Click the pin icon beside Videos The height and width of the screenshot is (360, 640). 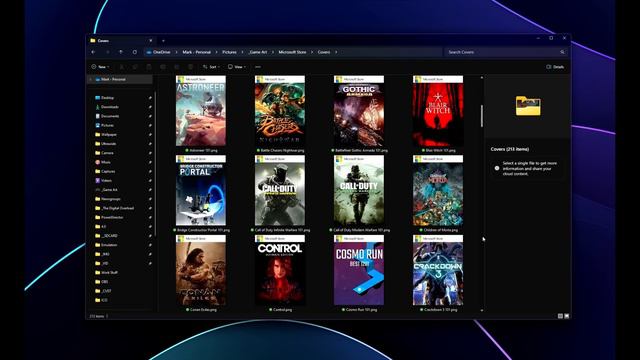click(150, 180)
